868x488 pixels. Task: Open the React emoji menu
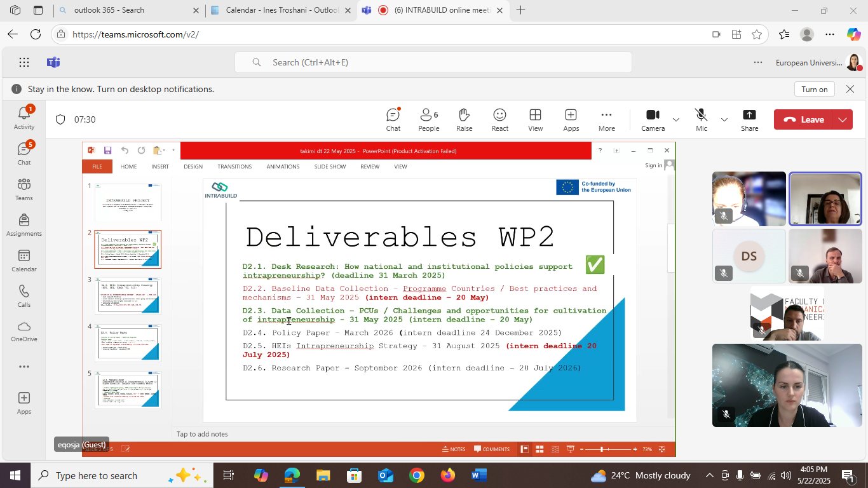pos(500,119)
